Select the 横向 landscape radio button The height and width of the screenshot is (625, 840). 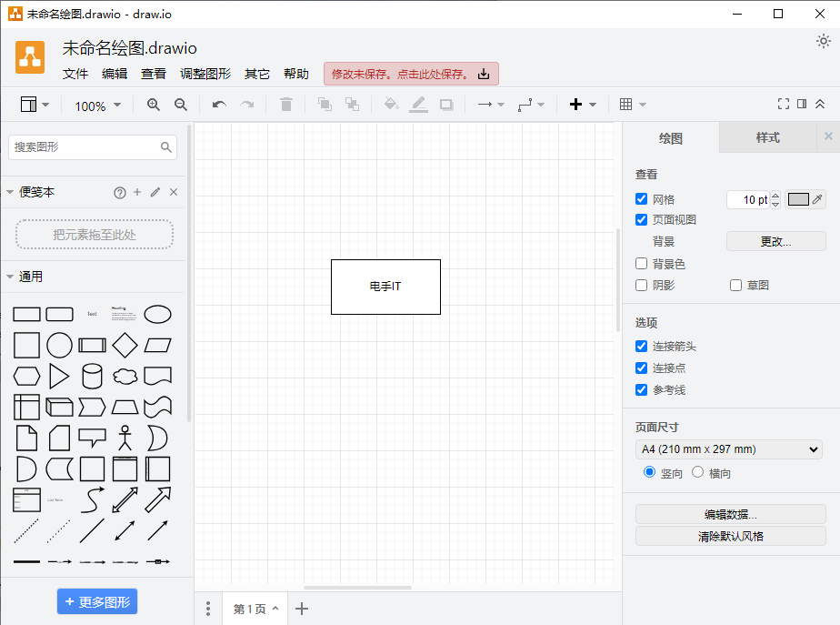(698, 471)
